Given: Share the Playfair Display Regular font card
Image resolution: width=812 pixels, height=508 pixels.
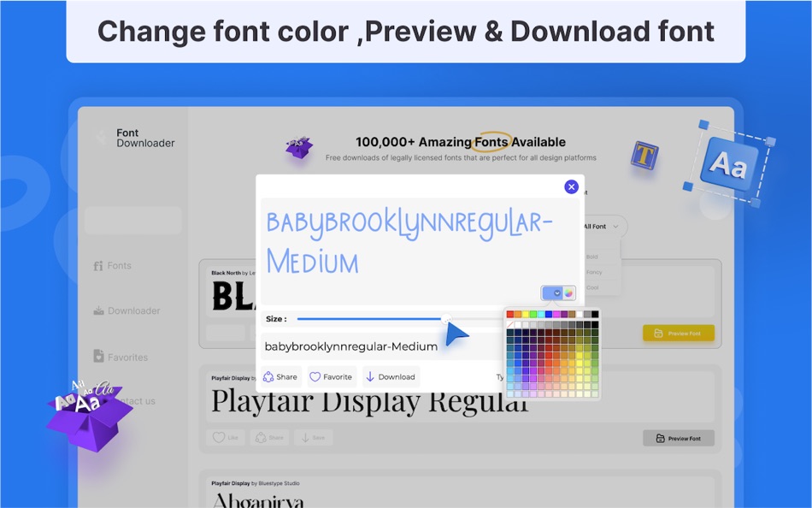Looking at the screenshot, I should click(x=269, y=438).
